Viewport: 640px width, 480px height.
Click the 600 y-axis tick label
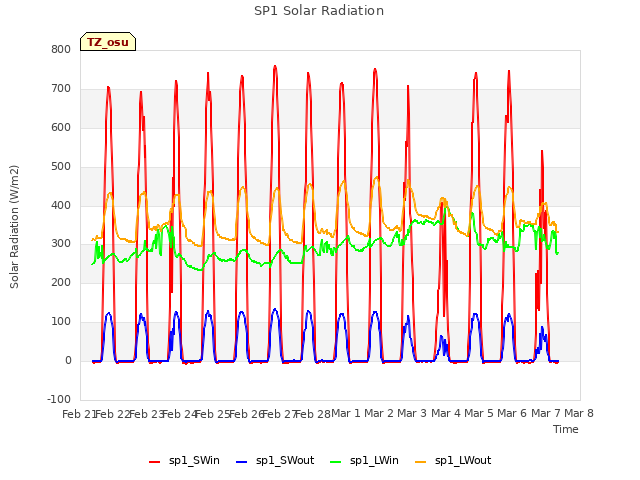click(61, 127)
